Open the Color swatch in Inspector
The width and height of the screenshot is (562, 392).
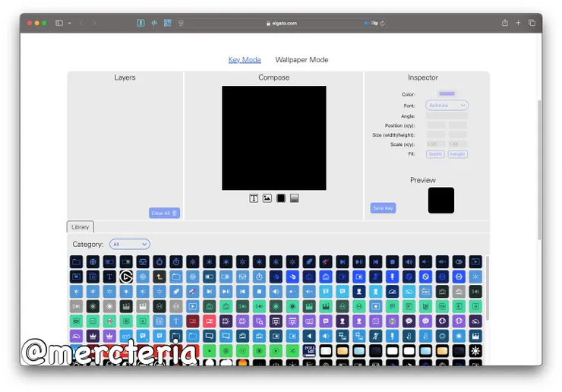[447, 93]
